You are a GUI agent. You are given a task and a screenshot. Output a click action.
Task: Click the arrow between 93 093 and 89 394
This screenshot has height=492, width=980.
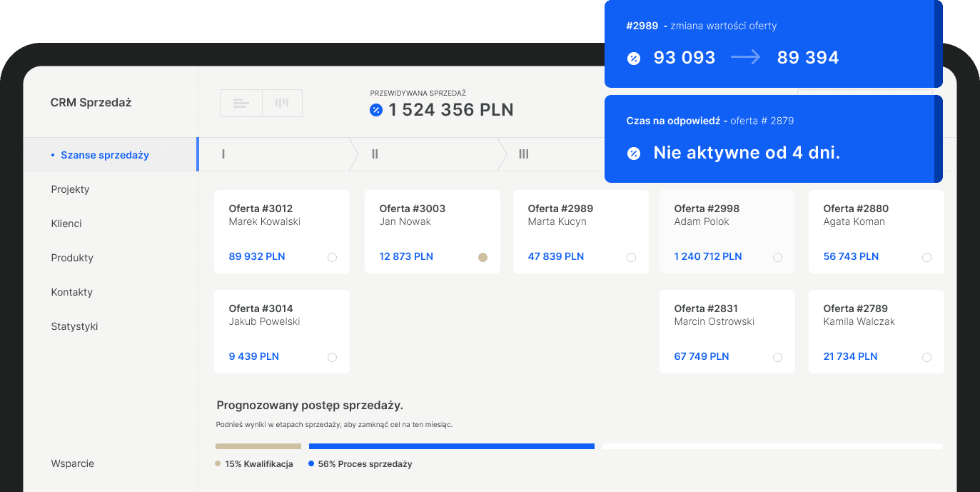coord(746,58)
